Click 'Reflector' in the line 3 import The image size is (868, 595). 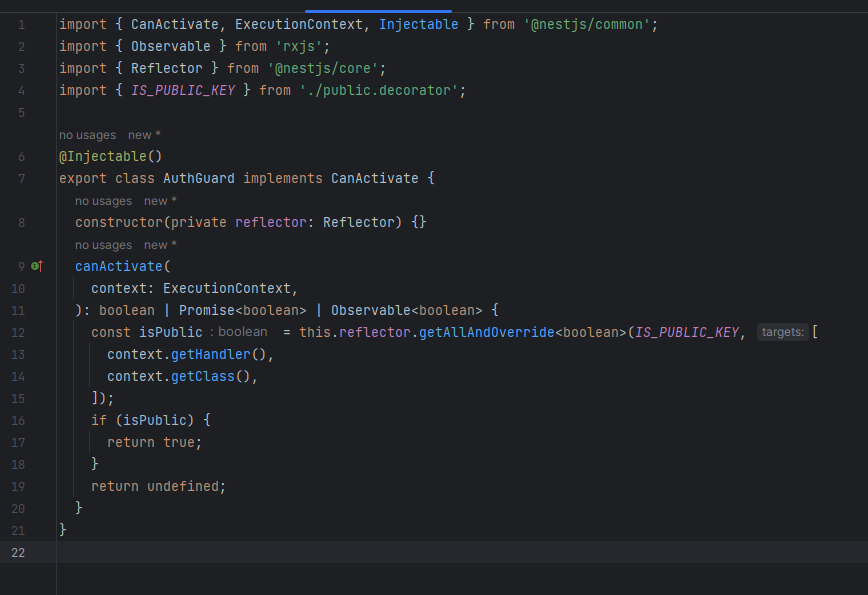click(167, 68)
